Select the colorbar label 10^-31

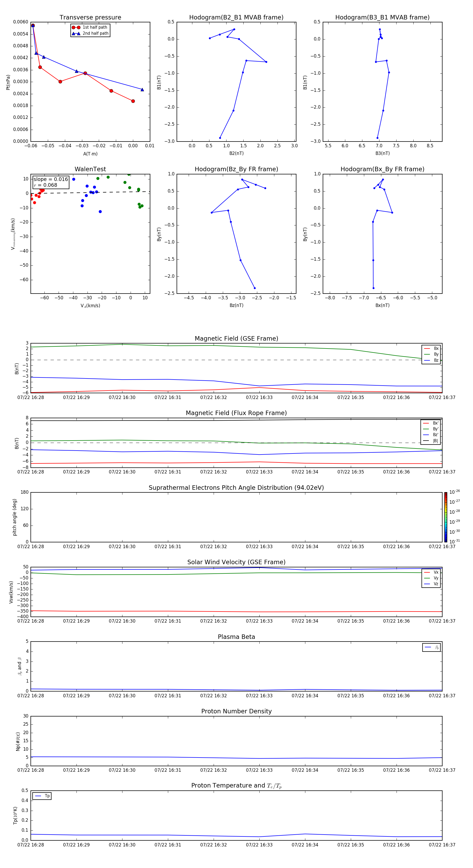(x=455, y=542)
